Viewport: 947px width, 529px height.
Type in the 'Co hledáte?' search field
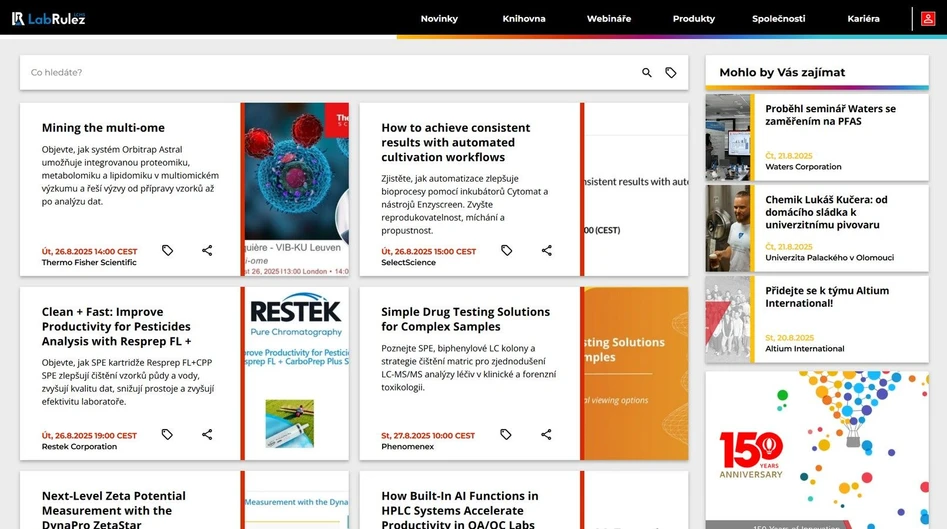coord(330,73)
